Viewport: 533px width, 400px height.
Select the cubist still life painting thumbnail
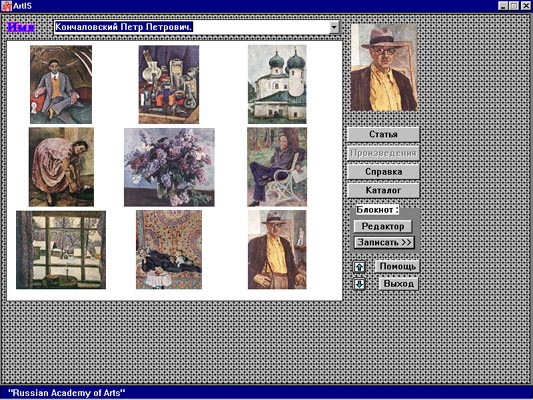[x=169, y=85]
